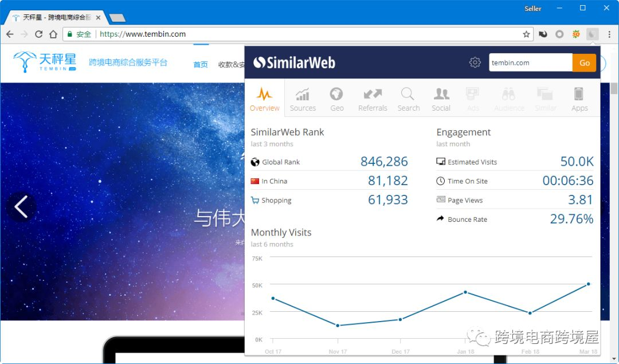Screen dimensions: 619x364
Task: Click the Oct 17 chart data point
Action: (x=273, y=299)
